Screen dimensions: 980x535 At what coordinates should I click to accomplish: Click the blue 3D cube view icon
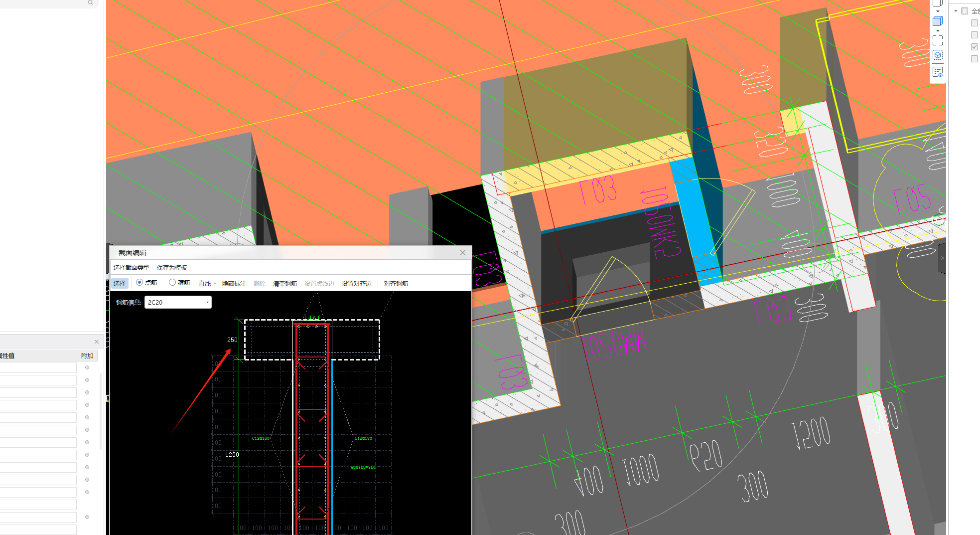[937, 21]
